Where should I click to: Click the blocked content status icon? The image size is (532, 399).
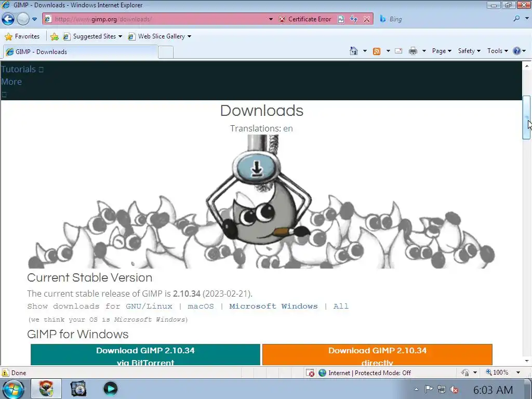pos(310,373)
